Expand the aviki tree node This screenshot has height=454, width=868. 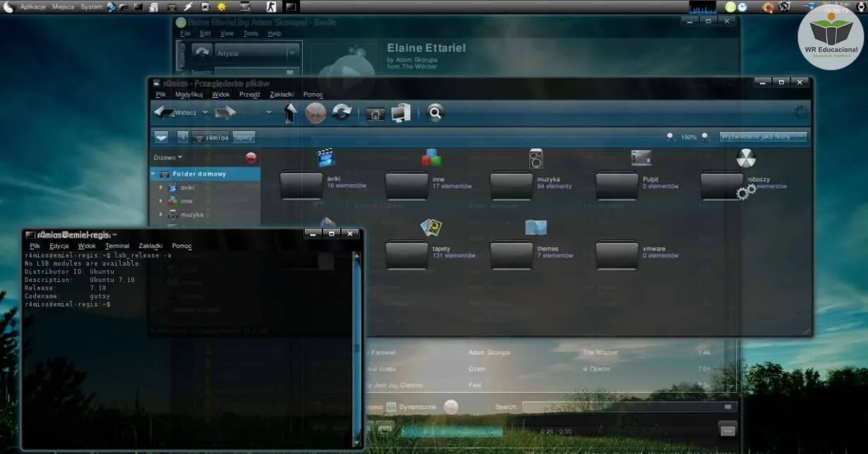pos(161,188)
